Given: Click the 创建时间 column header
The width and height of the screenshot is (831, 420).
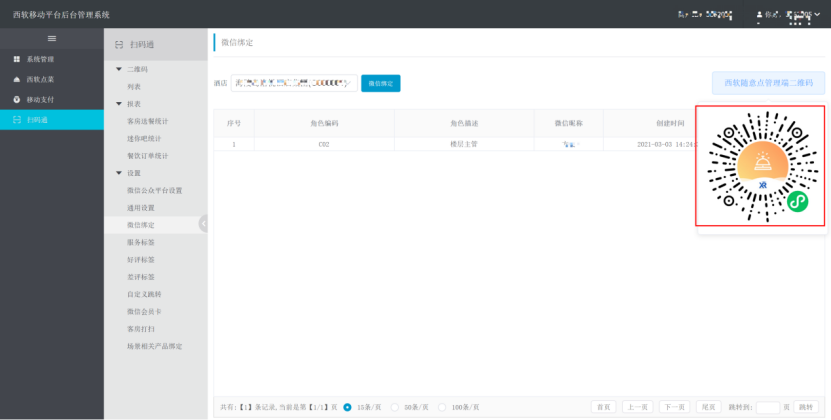Looking at the screenshot, I should point(670,123).
